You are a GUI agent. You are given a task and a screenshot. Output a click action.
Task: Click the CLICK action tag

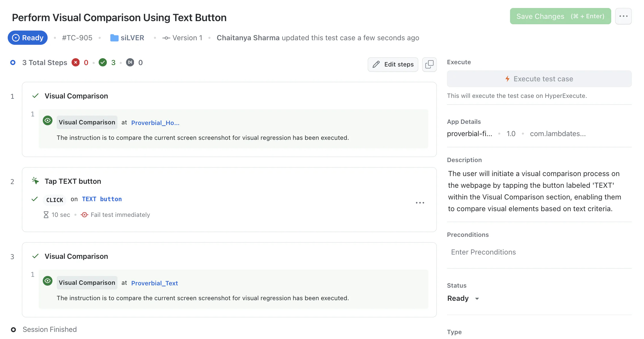pos(55,200)
